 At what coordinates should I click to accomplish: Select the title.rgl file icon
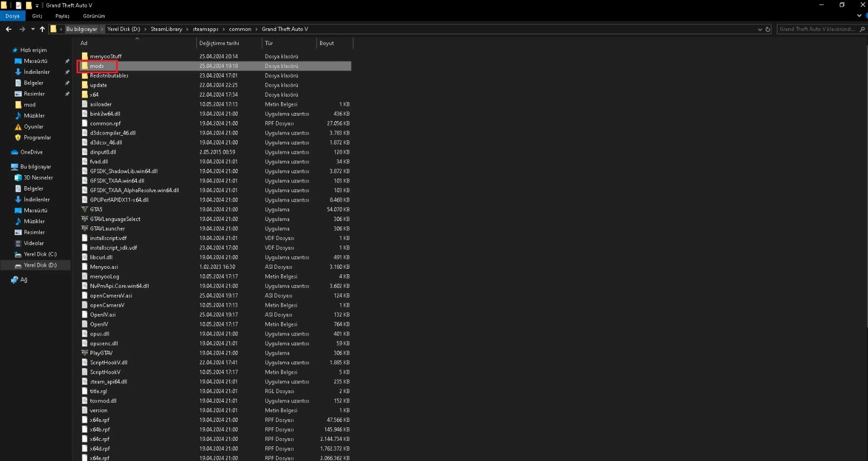pos(85,391)
